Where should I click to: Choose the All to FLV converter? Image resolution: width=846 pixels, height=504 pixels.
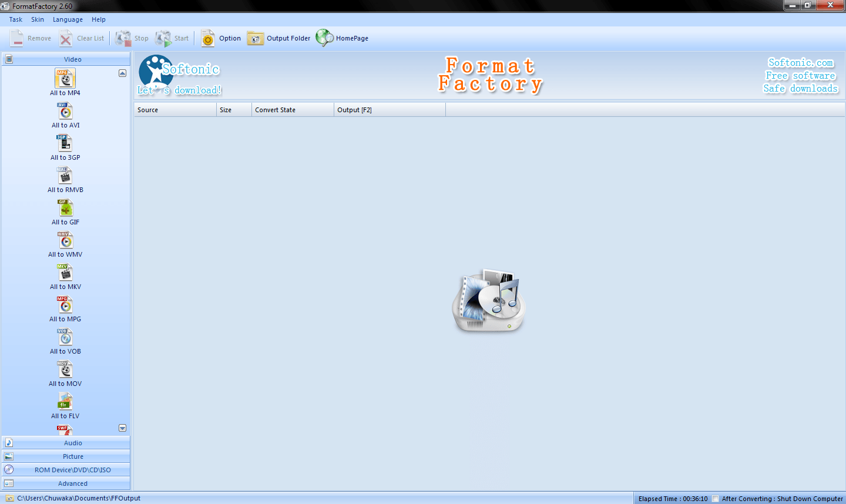(x=65, y=405)
